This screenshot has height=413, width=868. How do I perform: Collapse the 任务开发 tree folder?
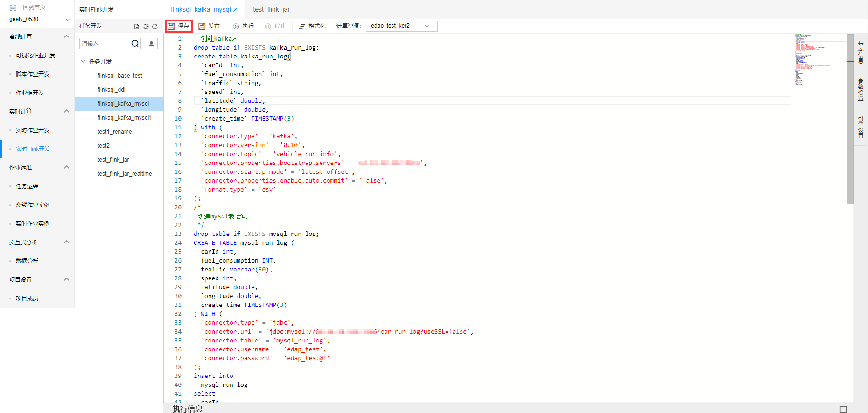[x=84, y=61]
